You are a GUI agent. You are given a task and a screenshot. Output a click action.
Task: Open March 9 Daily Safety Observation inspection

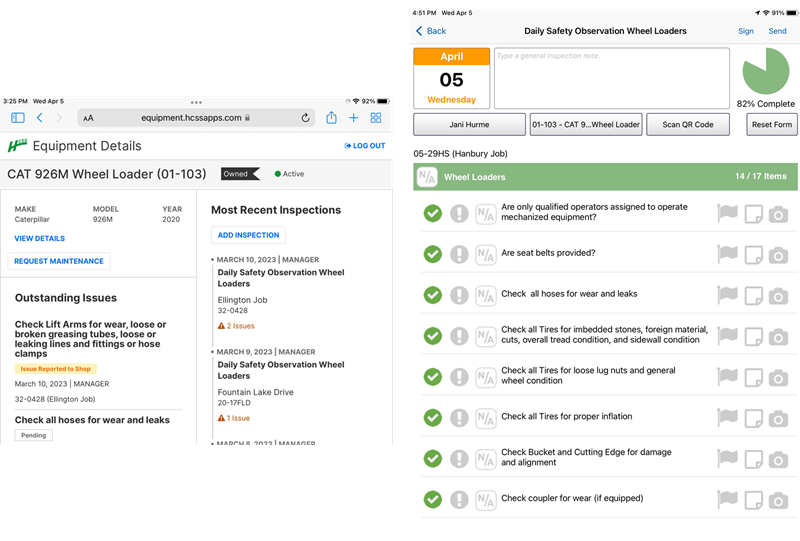pyautogui.click(x=281, y=370)
